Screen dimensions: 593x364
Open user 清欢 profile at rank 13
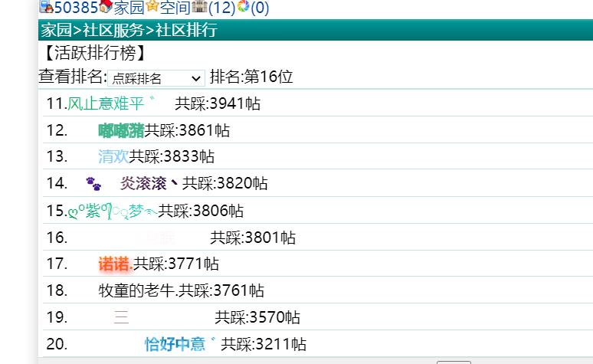[113, 157]
